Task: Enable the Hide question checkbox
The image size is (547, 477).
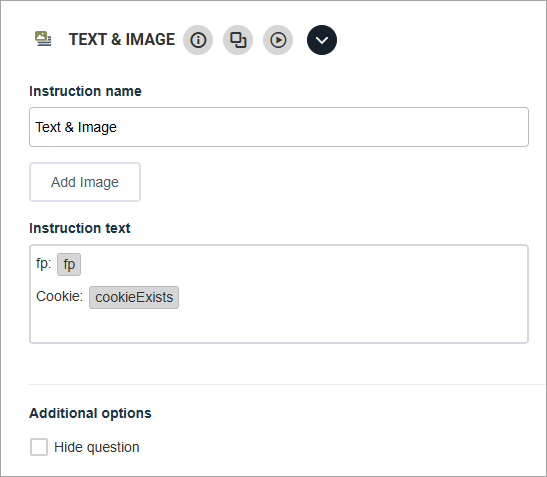Action: pyautogui.click(x=39, y=447)
